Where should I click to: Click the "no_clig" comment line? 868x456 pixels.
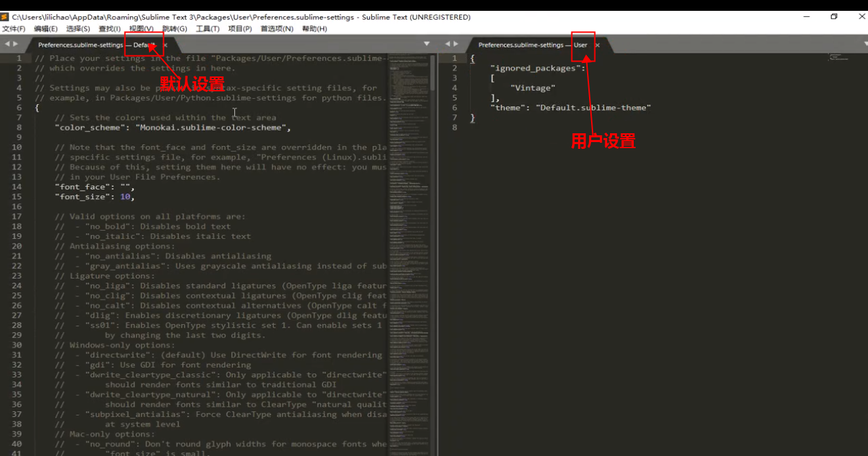(x=221, y=296)
